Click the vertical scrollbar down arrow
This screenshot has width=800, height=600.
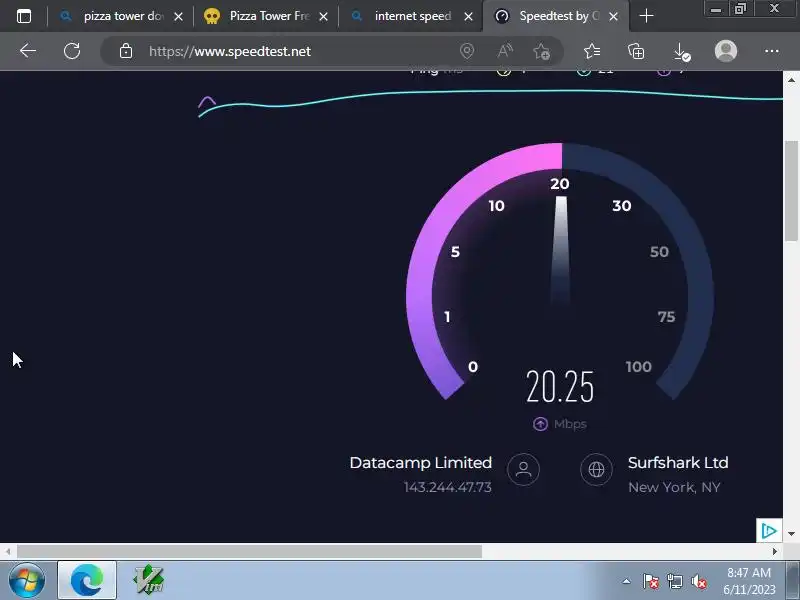click(x=791, y=534)
